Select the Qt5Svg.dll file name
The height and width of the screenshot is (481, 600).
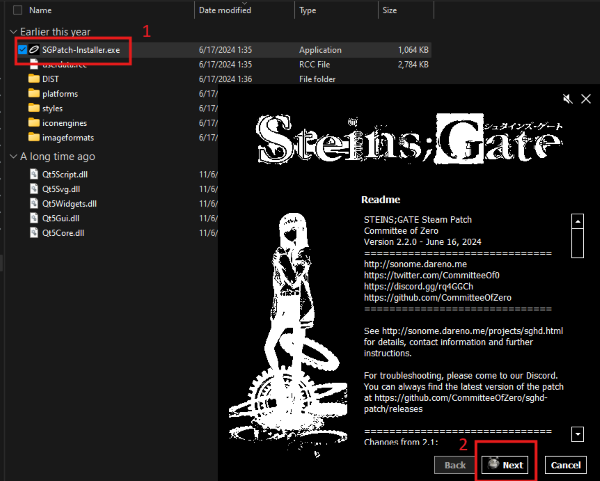tap(61, 189)
